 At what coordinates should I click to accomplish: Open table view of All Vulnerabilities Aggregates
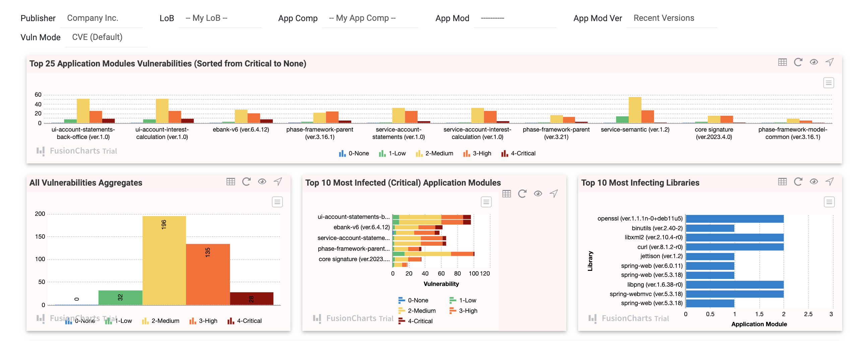click(x=231, y=182)
